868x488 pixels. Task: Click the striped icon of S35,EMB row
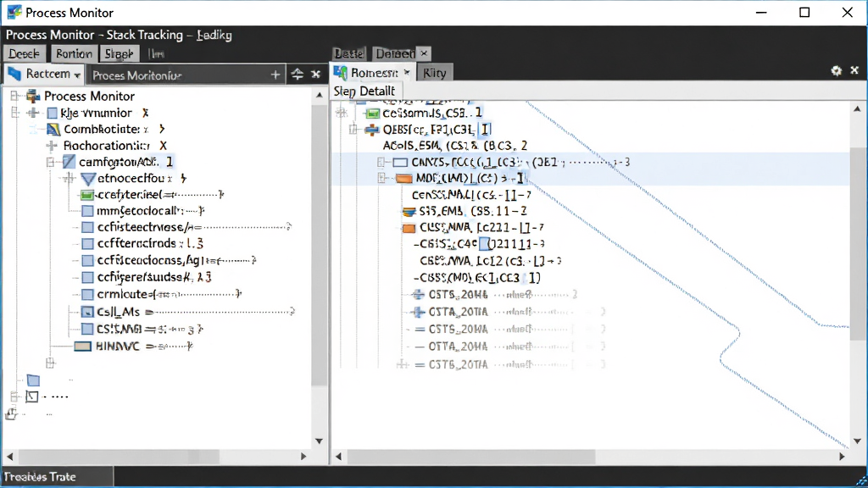409,211
